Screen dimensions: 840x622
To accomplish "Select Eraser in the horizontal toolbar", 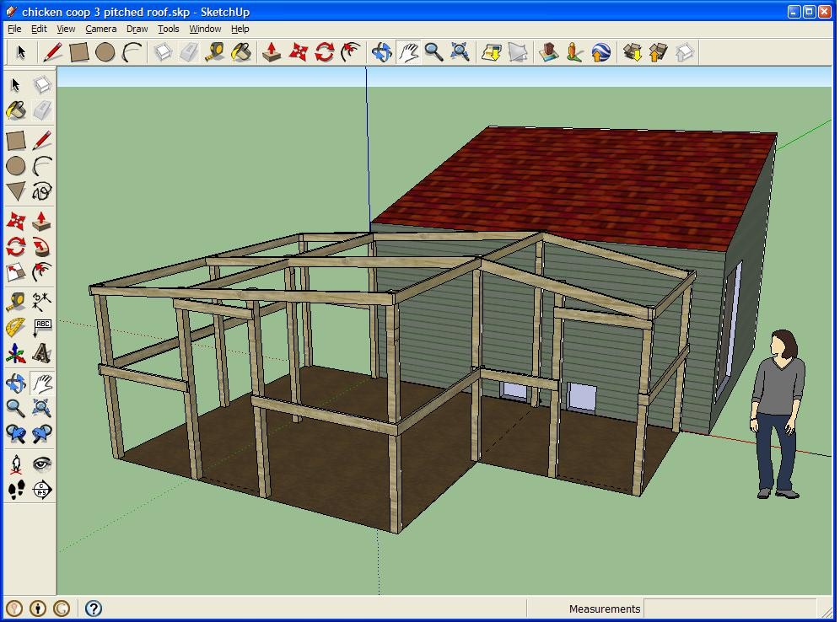I will tap(189, 52).
